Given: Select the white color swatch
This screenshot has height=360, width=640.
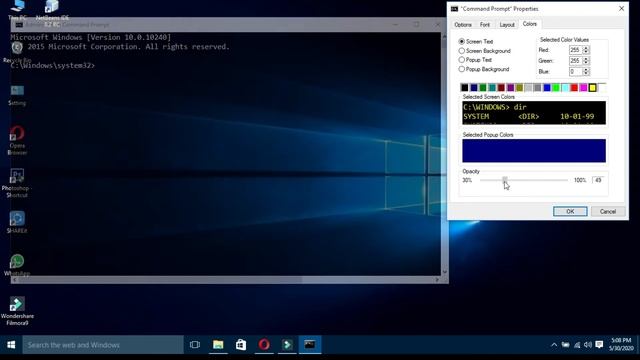Looking at the screenshot, I should click(602, 87).
